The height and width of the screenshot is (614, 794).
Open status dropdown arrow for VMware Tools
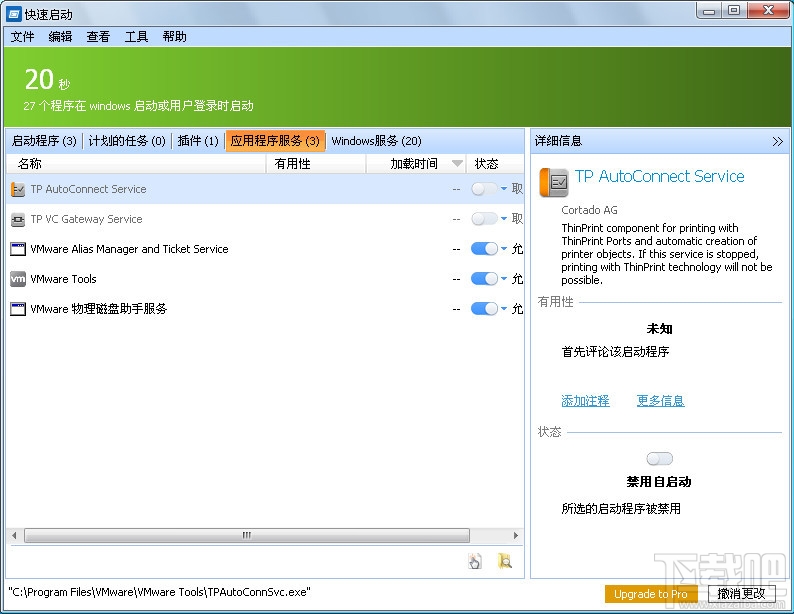pyautogui.click(x=504, y=278)
